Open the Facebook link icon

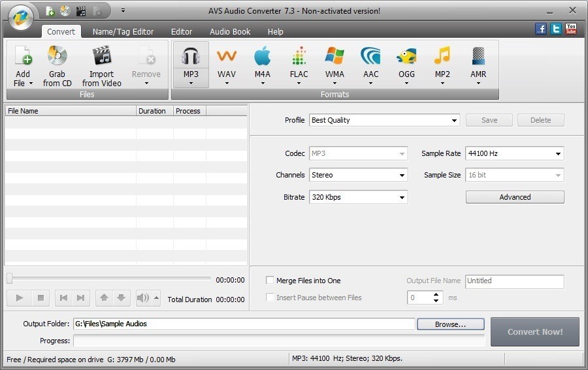pyautogui.click(x=541, y=29)
